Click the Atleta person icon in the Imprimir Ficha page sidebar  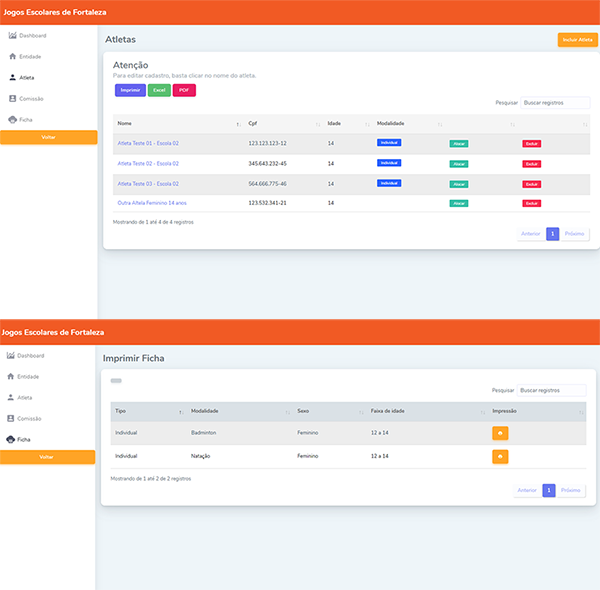click(12, 398)
